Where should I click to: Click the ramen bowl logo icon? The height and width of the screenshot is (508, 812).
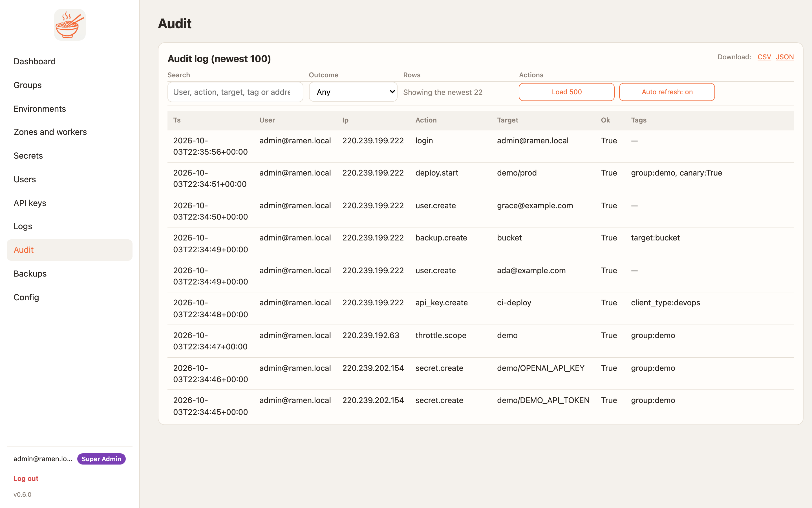pyautogui.click(x=70, y=25)
